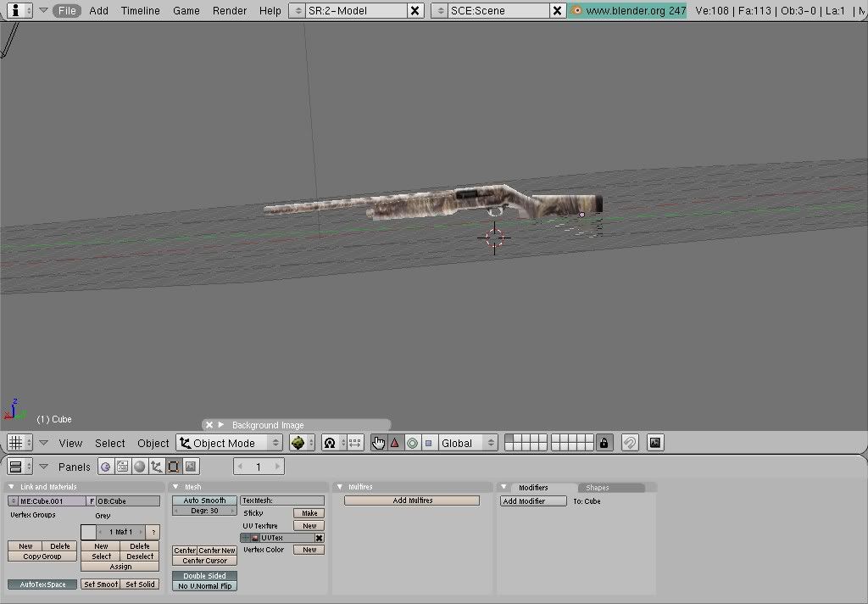Open the Object Mode dropdown
The height and width of the screenshot is (604, 868).
(230, 443)
